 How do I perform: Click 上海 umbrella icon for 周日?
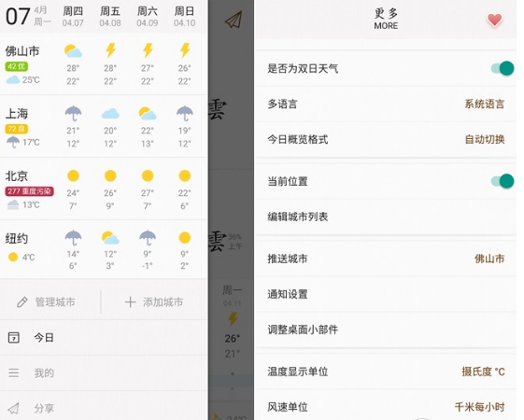pos(184,114)
